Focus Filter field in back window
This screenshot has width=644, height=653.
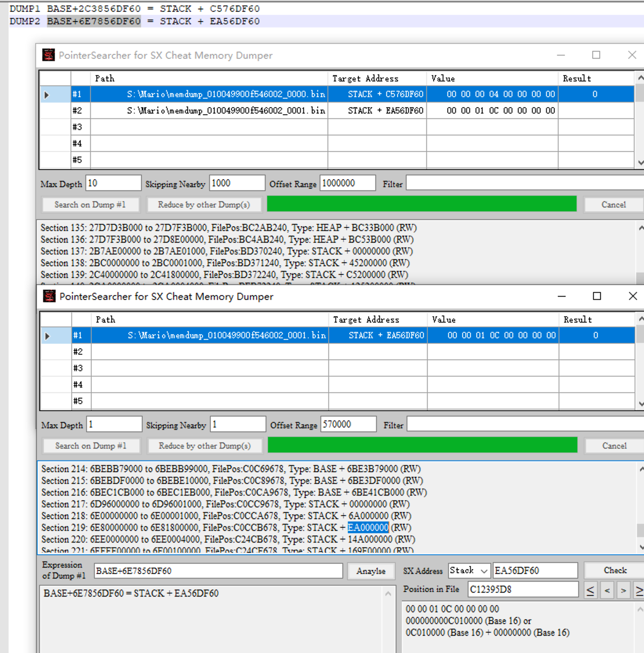coord(525,183)
